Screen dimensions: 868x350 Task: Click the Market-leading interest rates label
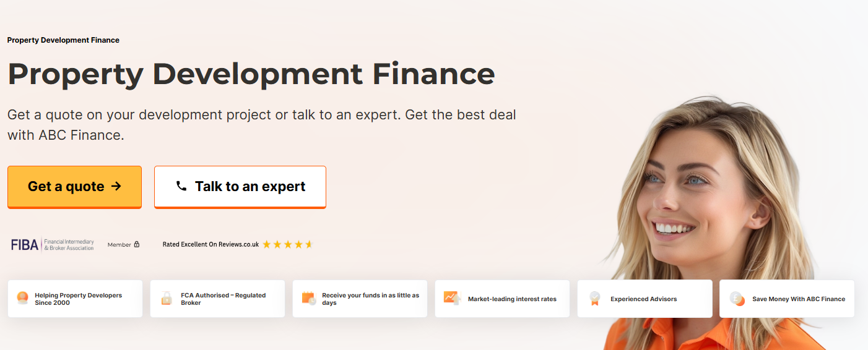(x=512, y=299)
